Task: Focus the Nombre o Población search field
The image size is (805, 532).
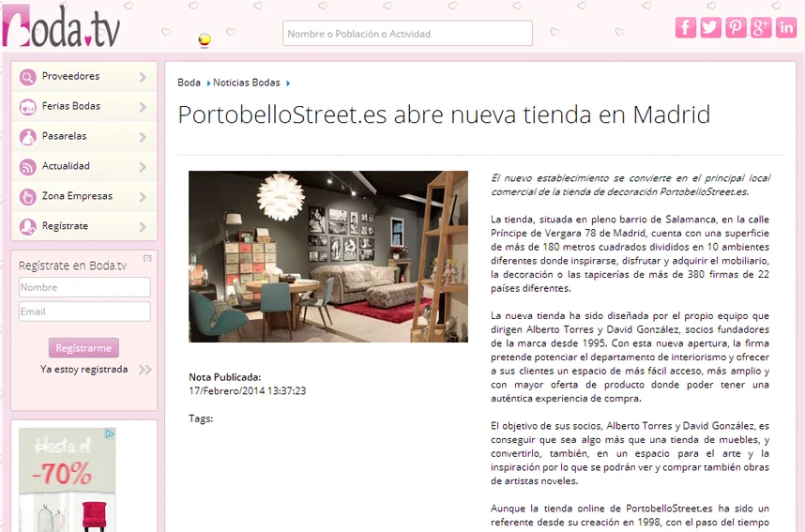Action: point(407,34)
